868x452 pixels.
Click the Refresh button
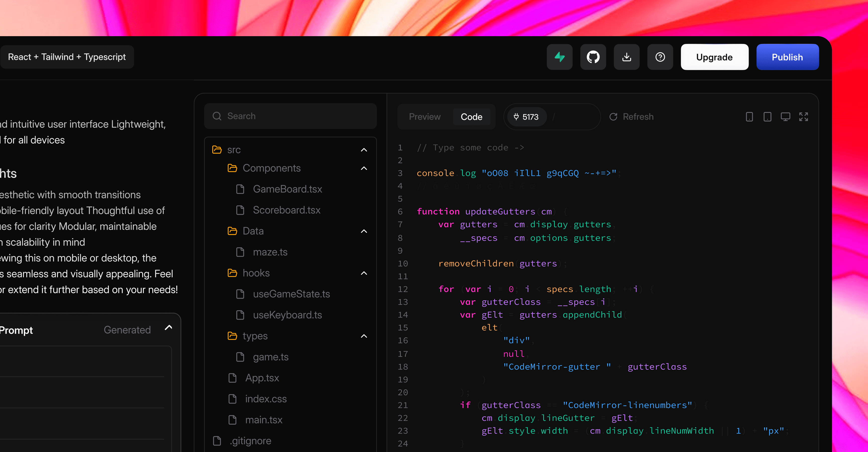pos(631,117)
